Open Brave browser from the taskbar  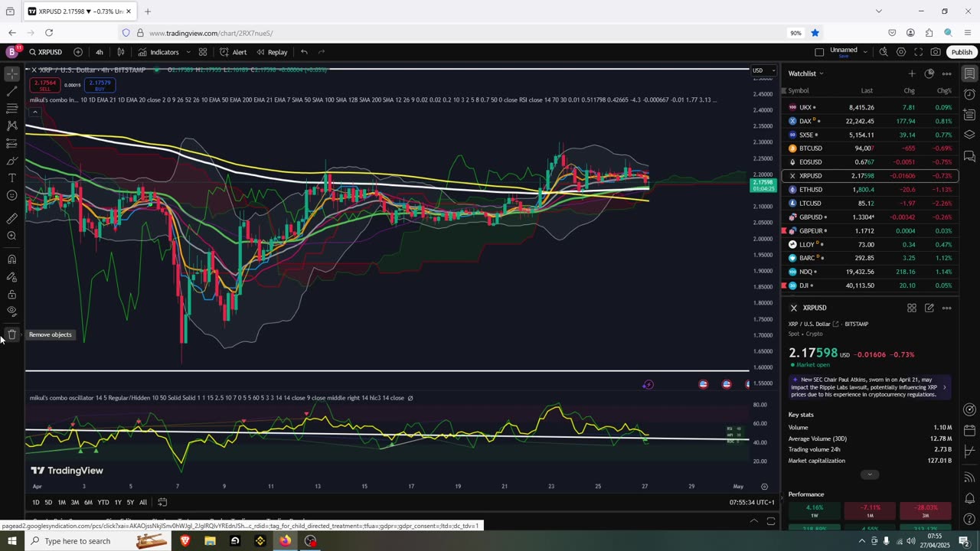click(x=185, y=541)
